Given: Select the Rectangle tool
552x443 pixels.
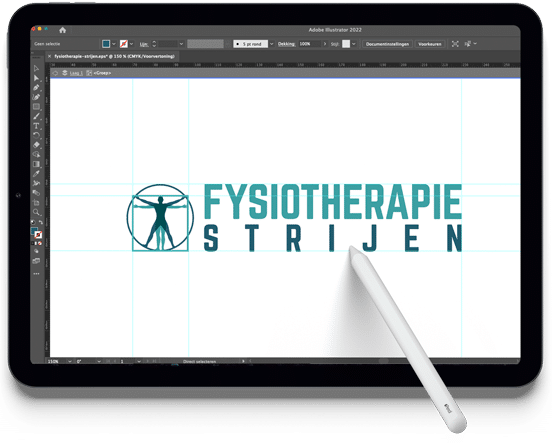Looking at the screenshot, I should point(36,106).
